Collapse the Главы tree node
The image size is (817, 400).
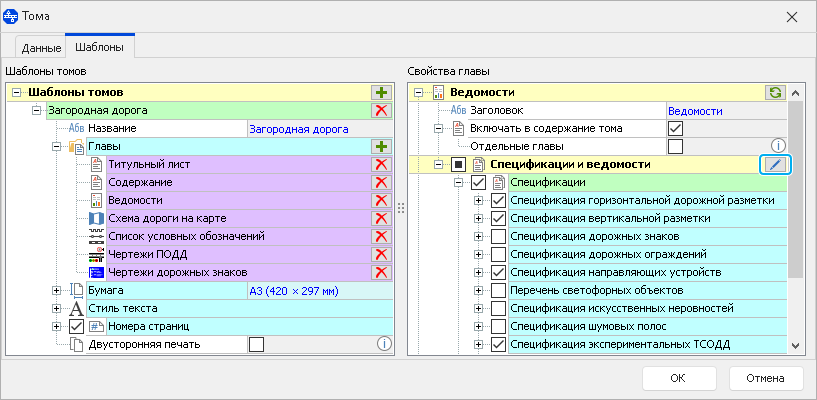pos(56,147)
